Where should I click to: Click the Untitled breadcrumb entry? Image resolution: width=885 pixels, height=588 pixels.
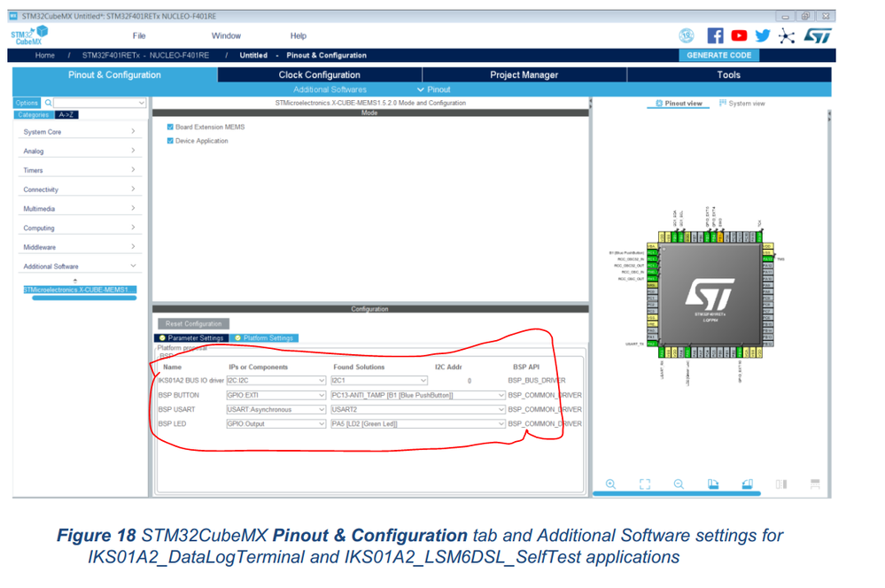[253, 55]
